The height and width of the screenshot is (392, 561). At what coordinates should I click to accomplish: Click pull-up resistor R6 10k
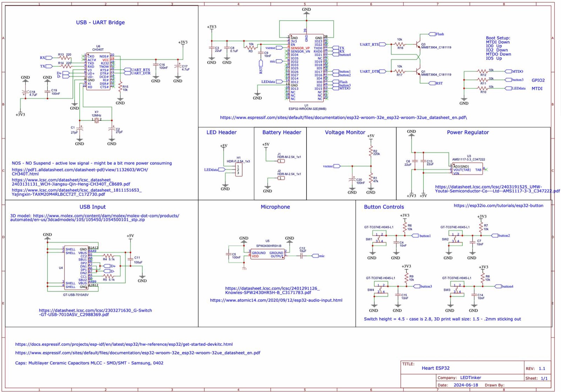(x=405, y=227)
